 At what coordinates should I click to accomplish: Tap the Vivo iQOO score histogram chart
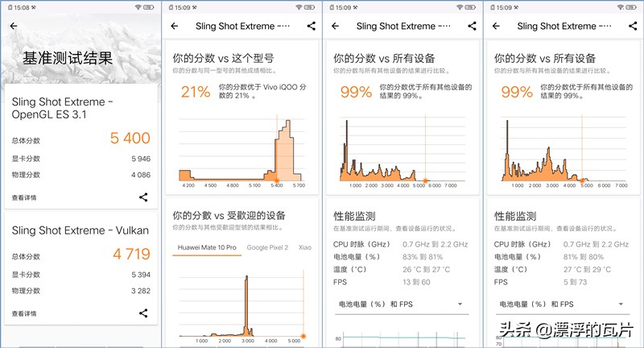coord(242,151)
